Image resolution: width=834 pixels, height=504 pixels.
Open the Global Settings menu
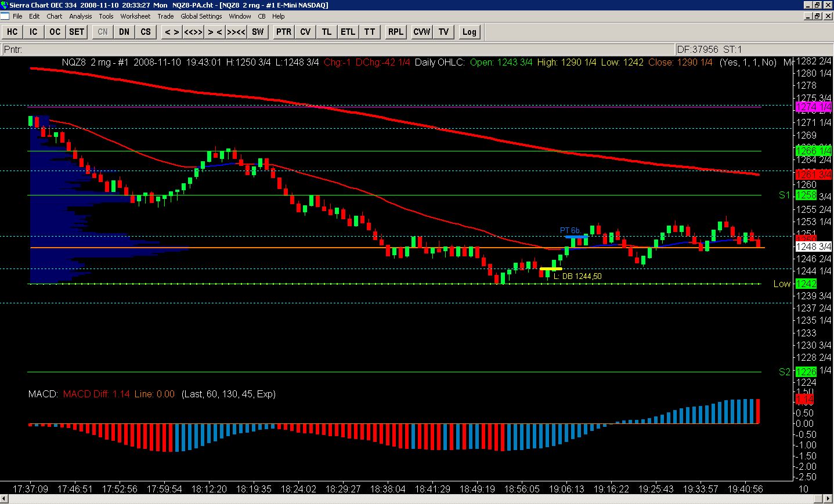(x=201, y=16)
